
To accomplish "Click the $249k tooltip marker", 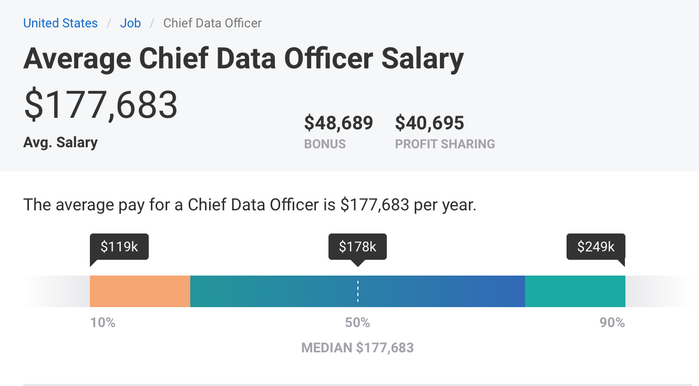I will 596,247.
